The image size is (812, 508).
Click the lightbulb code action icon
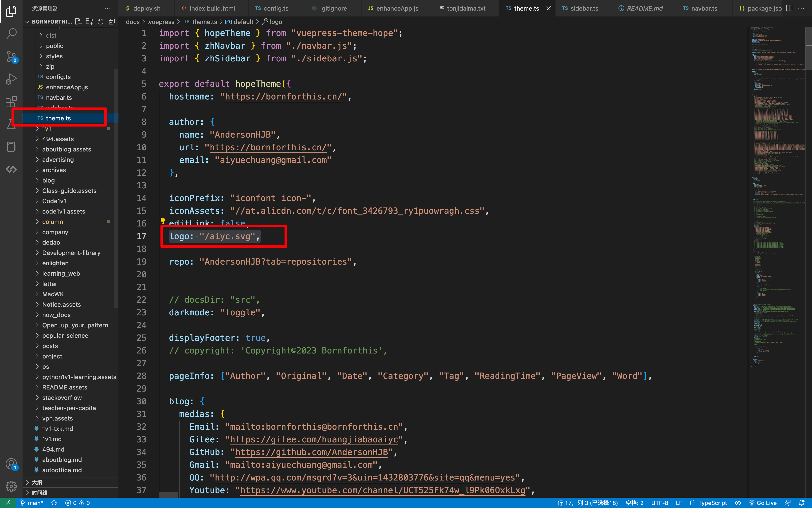click(x=163, y=220)
